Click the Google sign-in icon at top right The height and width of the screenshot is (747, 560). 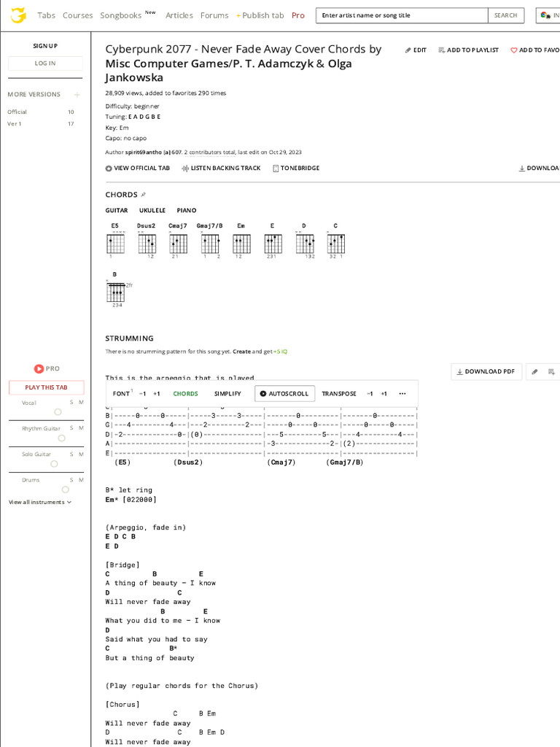pos(545,15)
